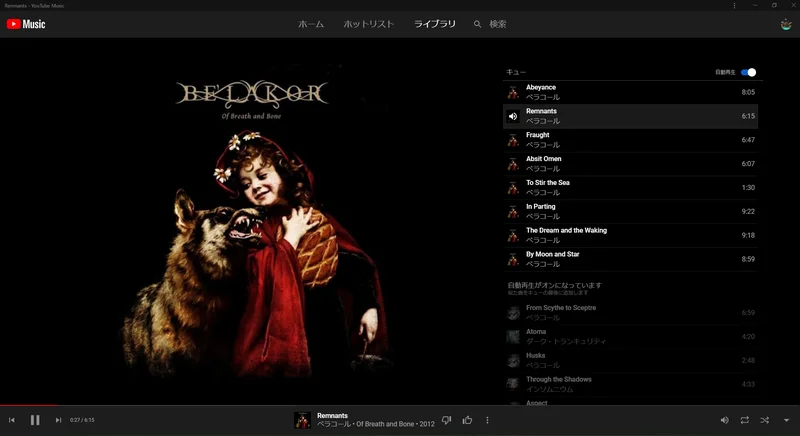The image size is (800, 436).
Task: Click the By Moon and Star thumbnail
Action: click(x=513, y=260)
